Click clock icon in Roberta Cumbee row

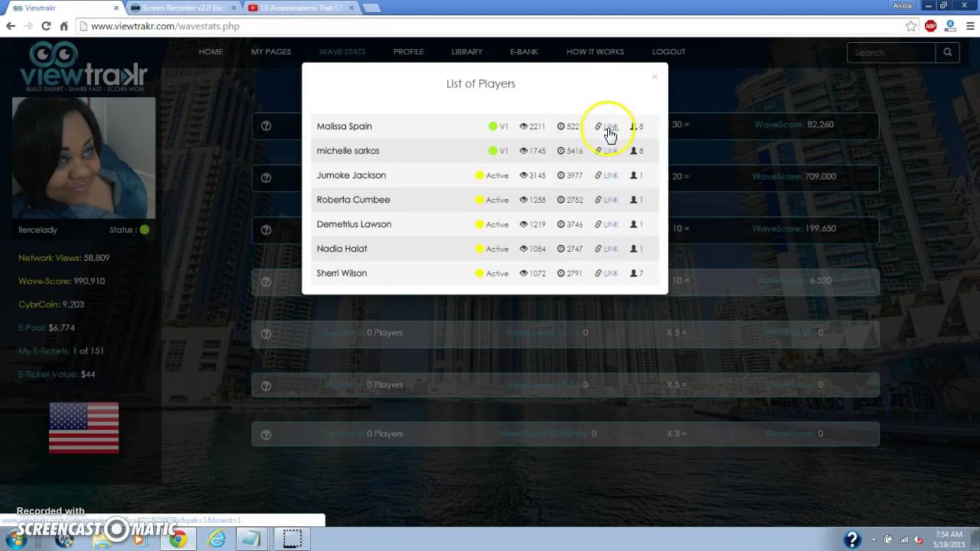(x=561, y=200)
